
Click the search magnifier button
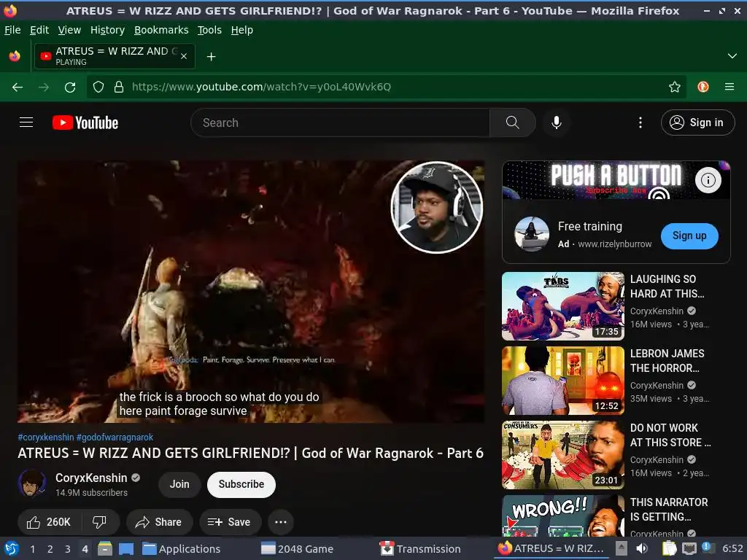pos(513,122)
